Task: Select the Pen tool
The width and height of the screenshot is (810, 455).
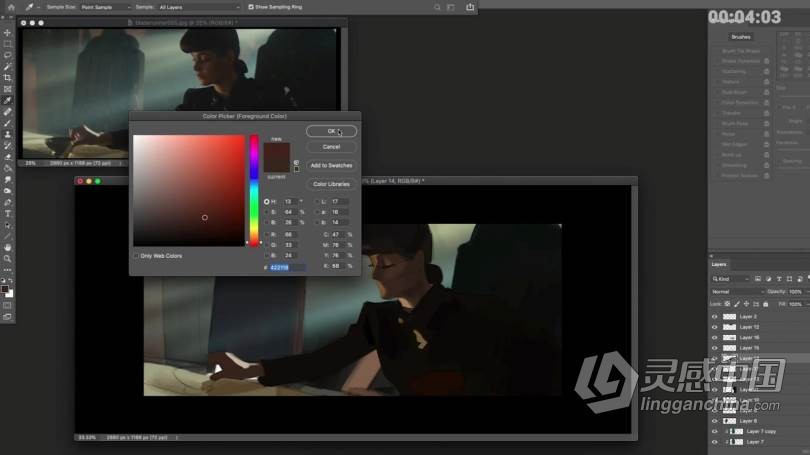Action: click(7, 203)
